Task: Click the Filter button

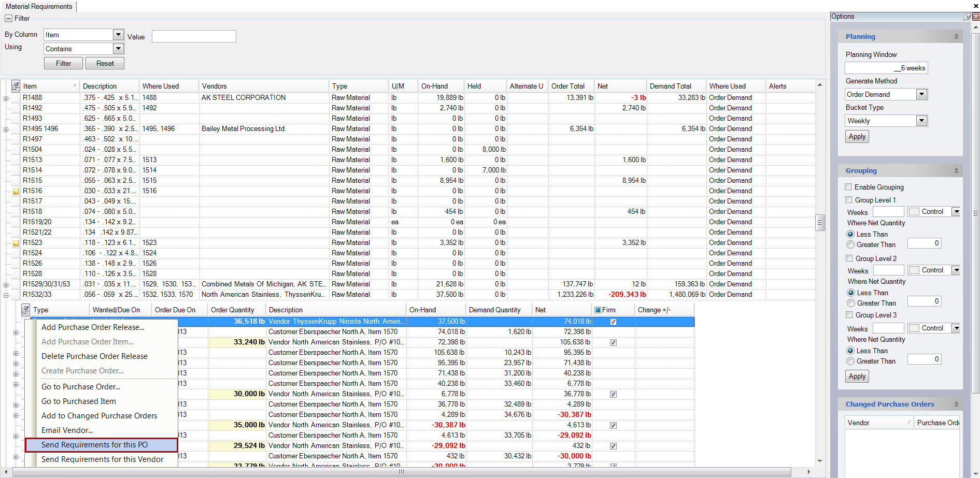Action: tap(63, 63)
